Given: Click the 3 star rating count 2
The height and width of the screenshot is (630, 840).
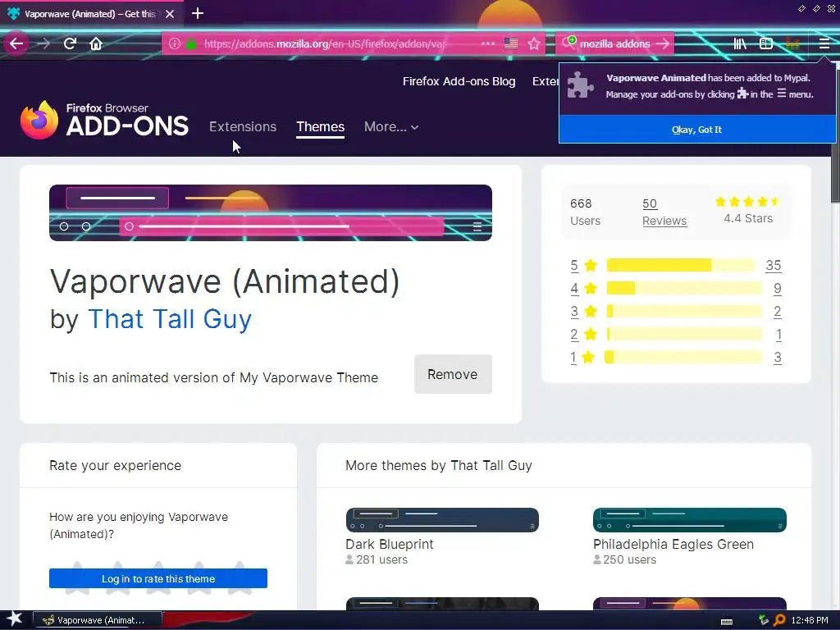Looking at the screenshot, I should pyautogui.click(x=778, y=311).
